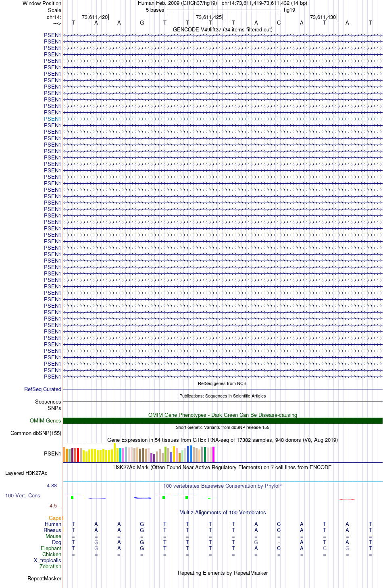Open the OMIM Genes track label
The height and width of the screenshot is (588, 383).
(46, 420)
